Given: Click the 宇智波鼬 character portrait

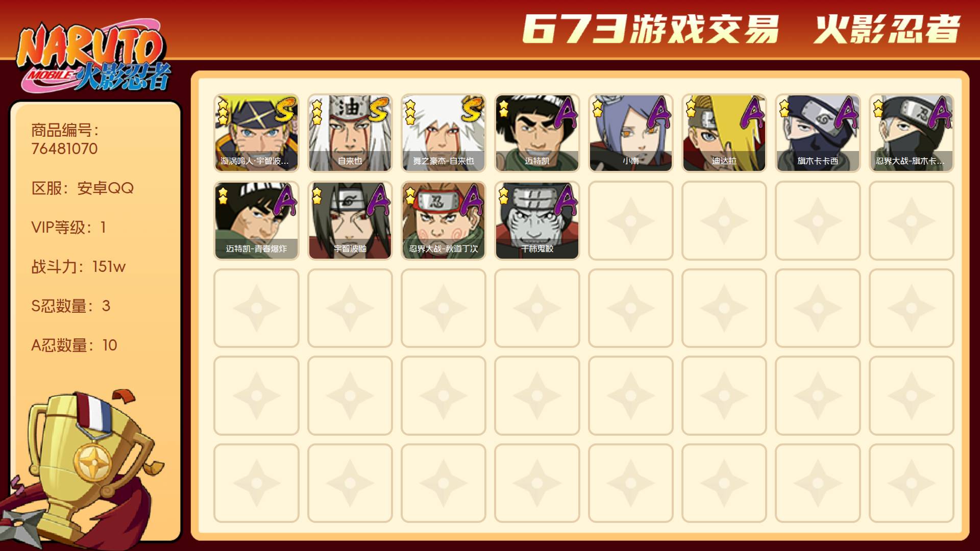Looking at the screenshot, I should coord(350,220).
